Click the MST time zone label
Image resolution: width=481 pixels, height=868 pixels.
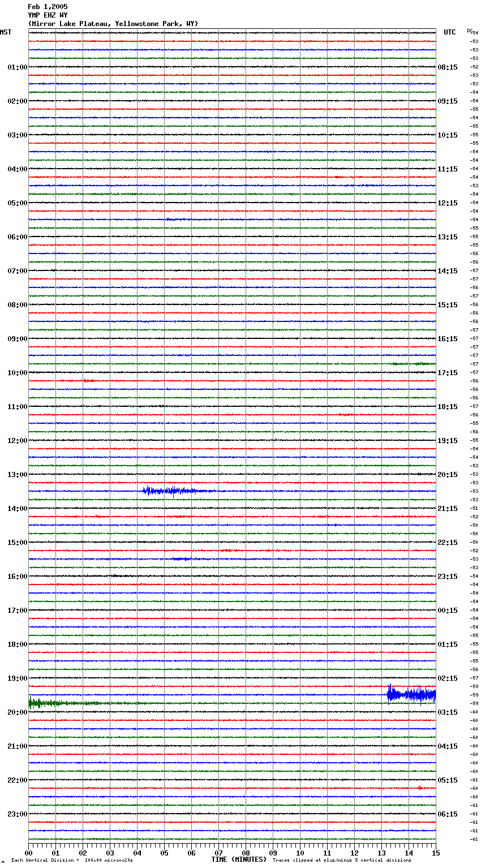point(6,32)
